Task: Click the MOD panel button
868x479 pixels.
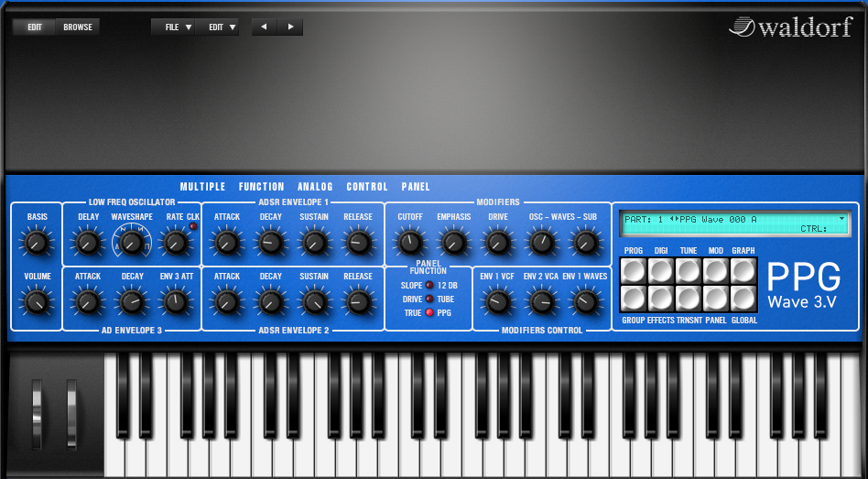Action: (x=716, y=271)
